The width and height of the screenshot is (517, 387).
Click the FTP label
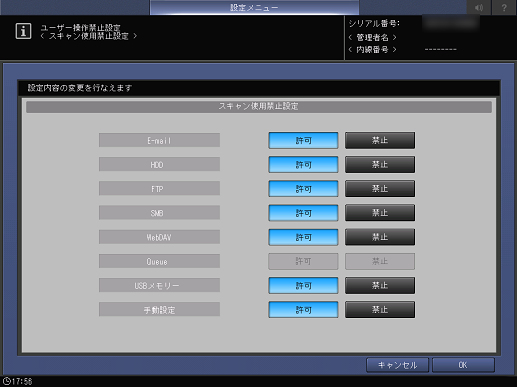point(159,189)
